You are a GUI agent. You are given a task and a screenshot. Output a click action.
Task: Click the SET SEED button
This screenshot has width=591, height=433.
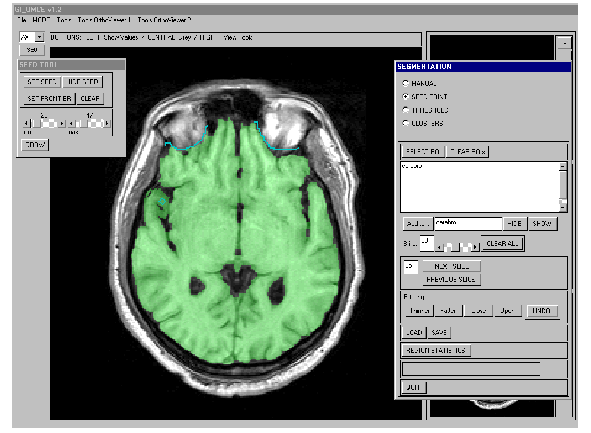[41, 81]
